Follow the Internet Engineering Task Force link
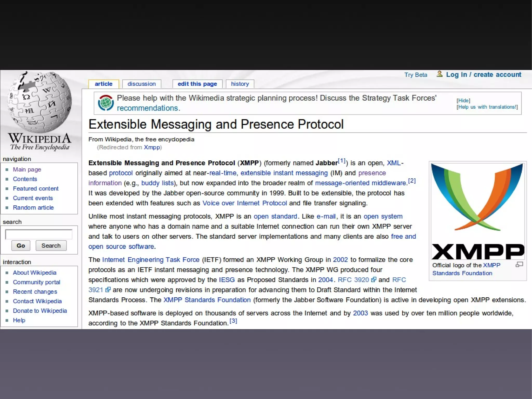The height and width of the screenshot is (399, 532). (151, 260)
